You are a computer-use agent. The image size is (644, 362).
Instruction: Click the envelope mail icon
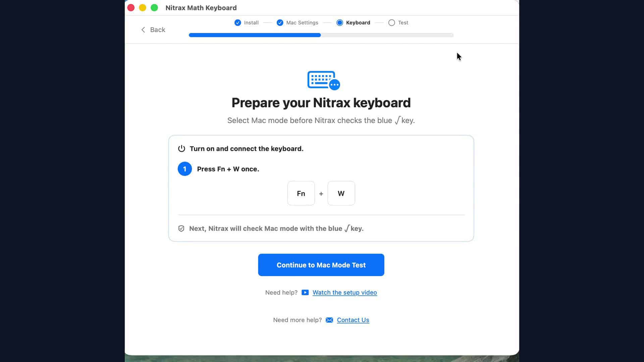point(329,320)
